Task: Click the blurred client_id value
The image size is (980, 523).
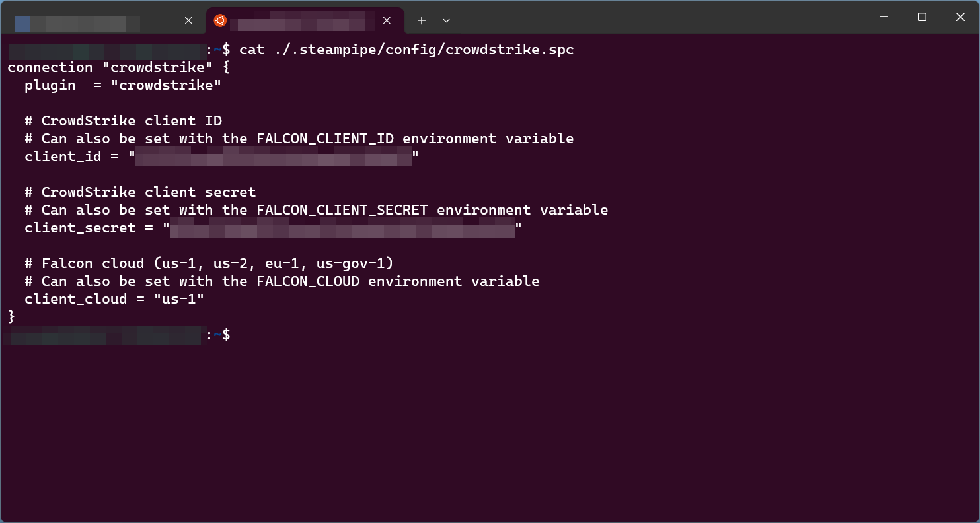Action: (274, 157)
